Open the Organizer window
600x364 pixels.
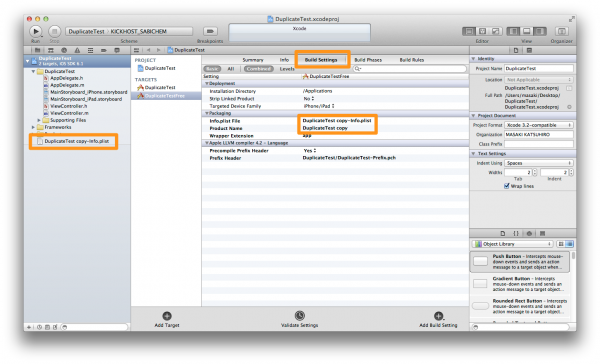click(x=561, y=31)
